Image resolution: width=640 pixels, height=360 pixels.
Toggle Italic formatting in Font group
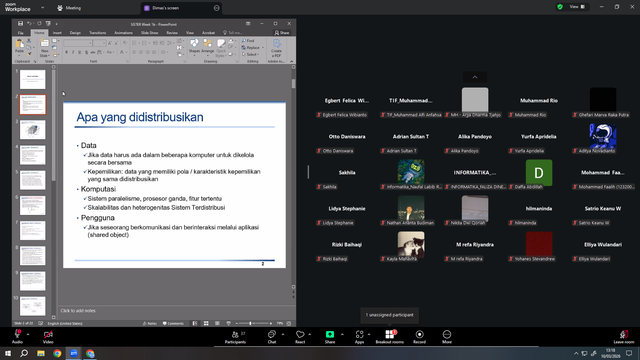[x=73, y=52]
